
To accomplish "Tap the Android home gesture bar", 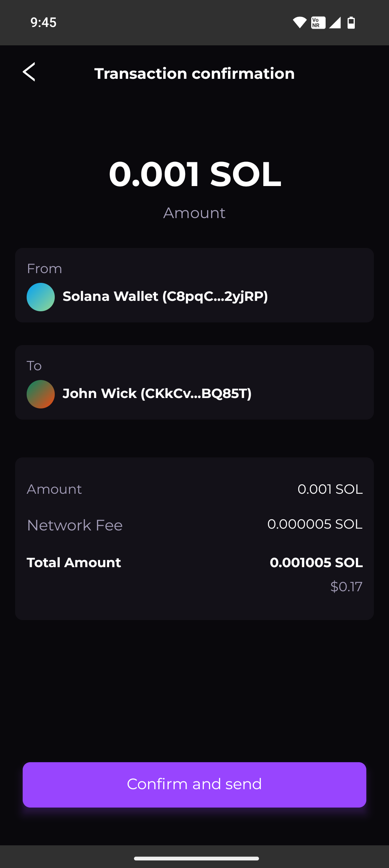I will click(x=196, y=858).
